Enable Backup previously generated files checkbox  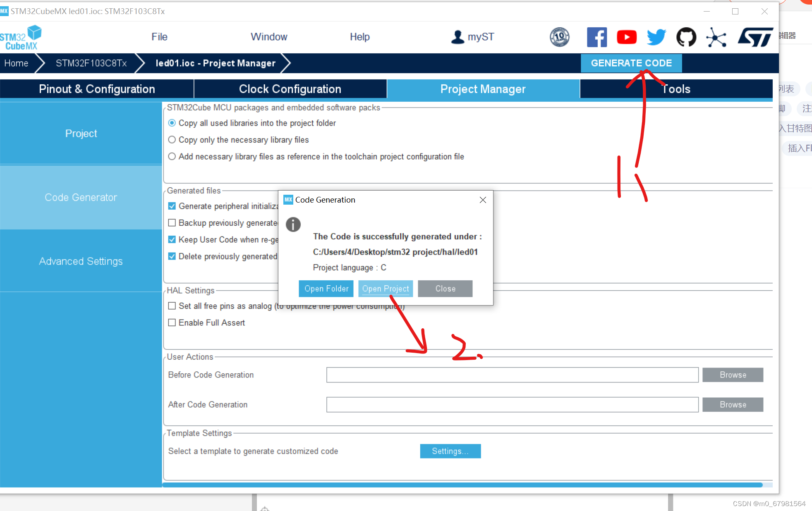point(172,223)
